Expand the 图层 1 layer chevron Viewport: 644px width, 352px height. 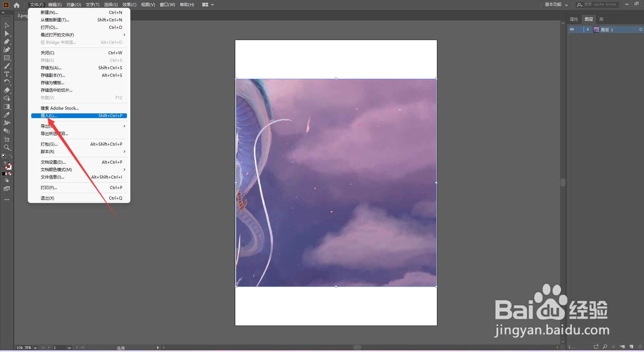588,30
